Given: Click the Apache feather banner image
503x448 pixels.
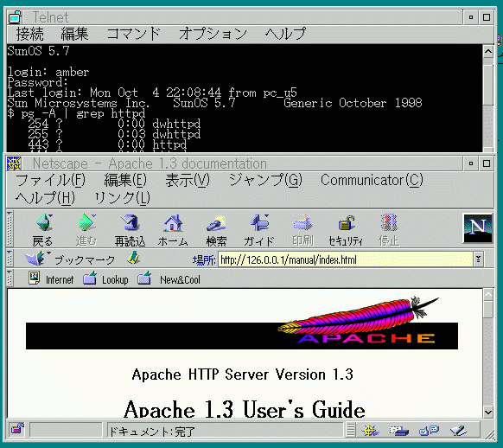Looking at the screenshot, I should [x=242, y=323].
